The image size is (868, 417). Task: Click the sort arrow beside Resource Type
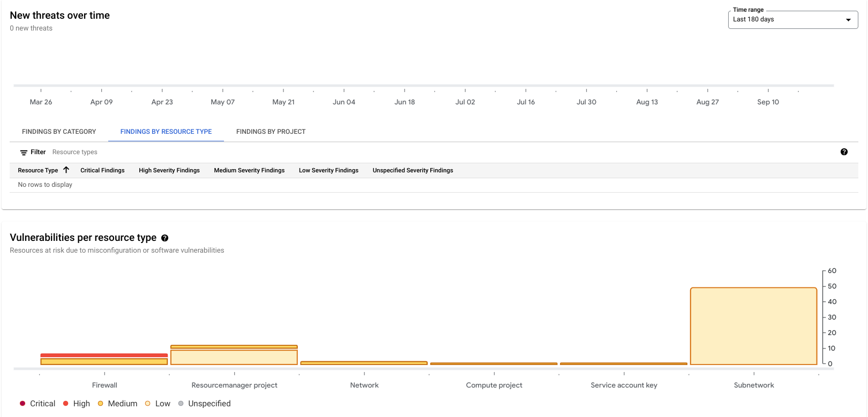click(66, 170)
